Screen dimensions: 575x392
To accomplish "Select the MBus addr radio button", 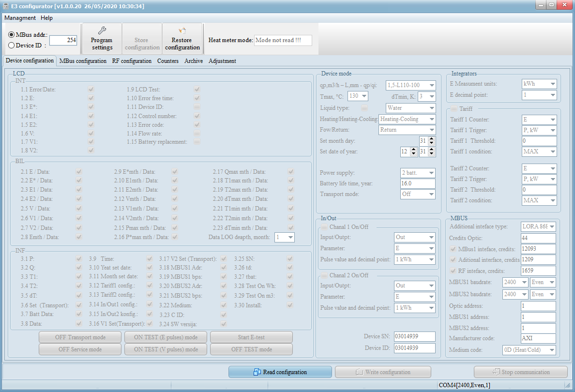I will tap(12, 35).
